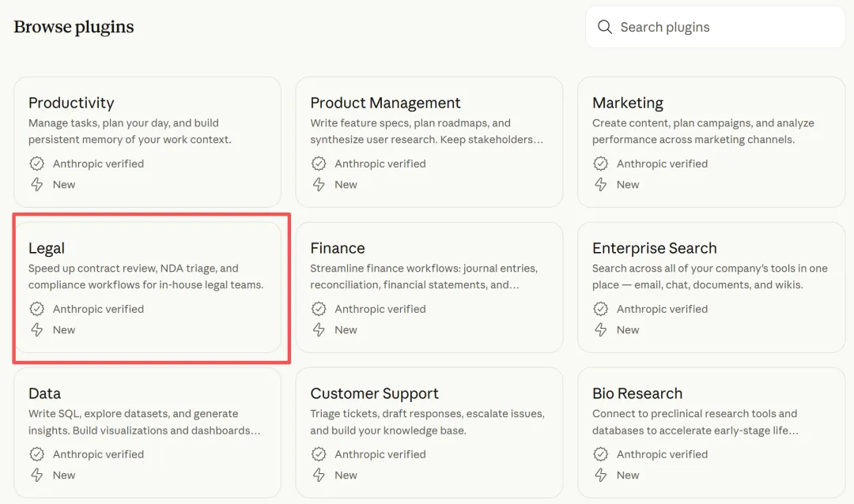Select the Marketing plugin title
This screenshot has height=504, width=854.
tap(628, 103)
